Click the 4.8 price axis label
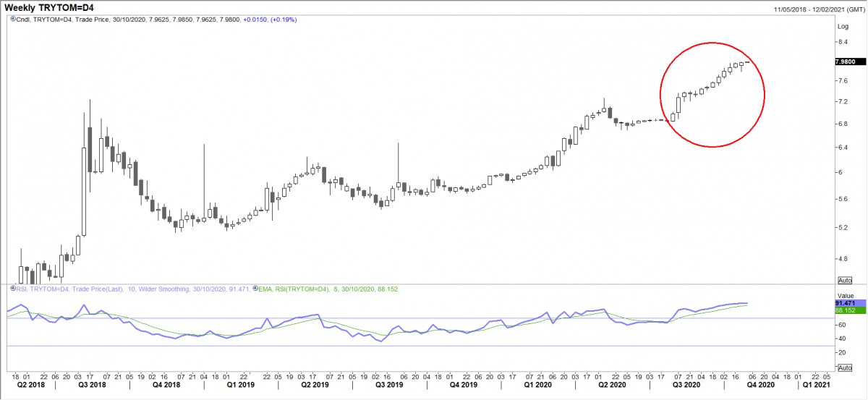Image resolution: width=868 pixels, height=400 pixels. [x=842, y=258]
